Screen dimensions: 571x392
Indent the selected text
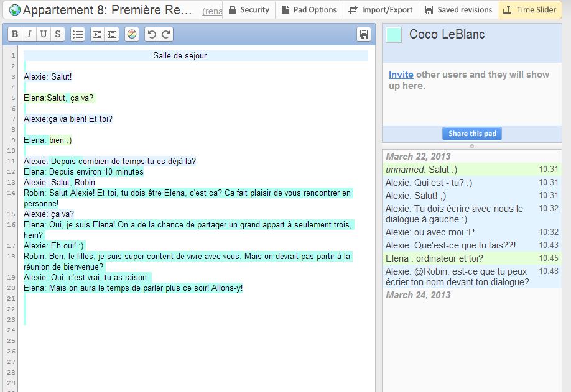(98, 35)
